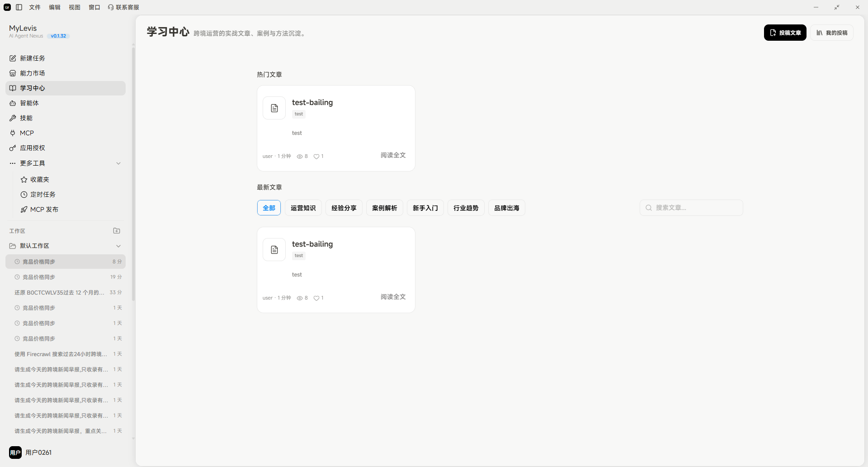868x467 pixels.
Task: Click the 学习中心 page heading
Action: (x=168, y=32)
